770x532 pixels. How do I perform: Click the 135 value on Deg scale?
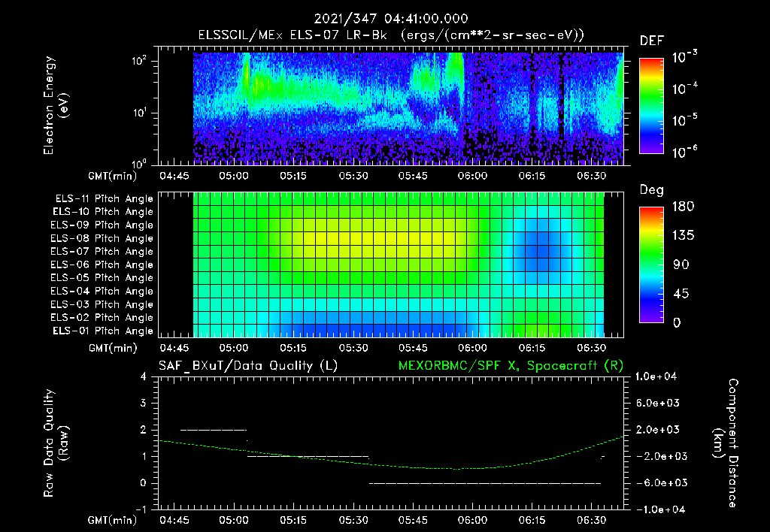click(x=683, y=236)
